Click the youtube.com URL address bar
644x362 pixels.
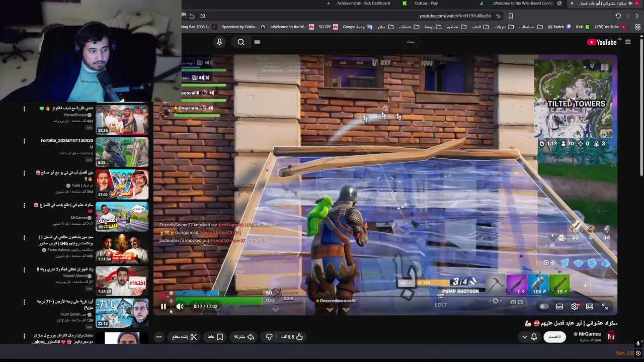pyautogui.click(x=455, y=16)
